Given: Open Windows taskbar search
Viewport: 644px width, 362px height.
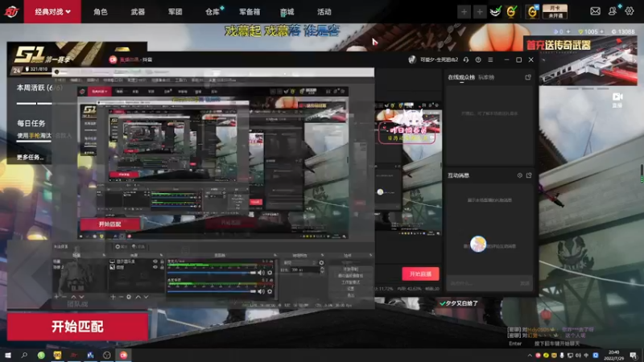Looking at the screenshot, I should click(24, 355).
